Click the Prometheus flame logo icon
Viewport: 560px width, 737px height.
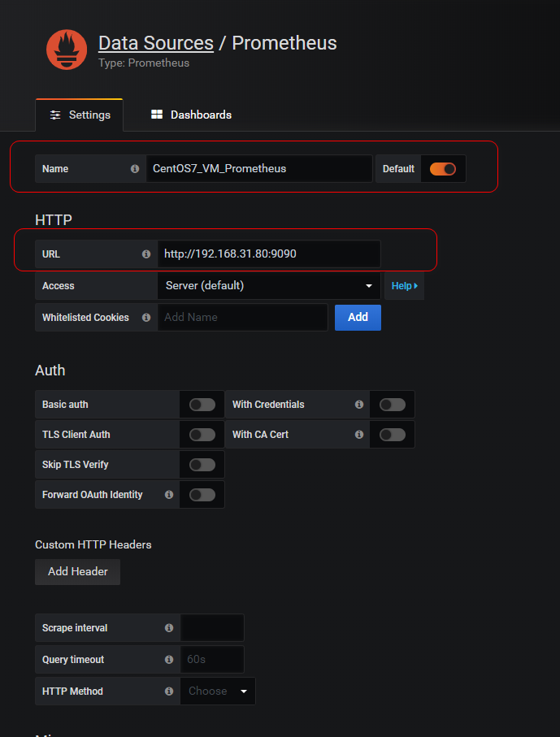(67, 50)
